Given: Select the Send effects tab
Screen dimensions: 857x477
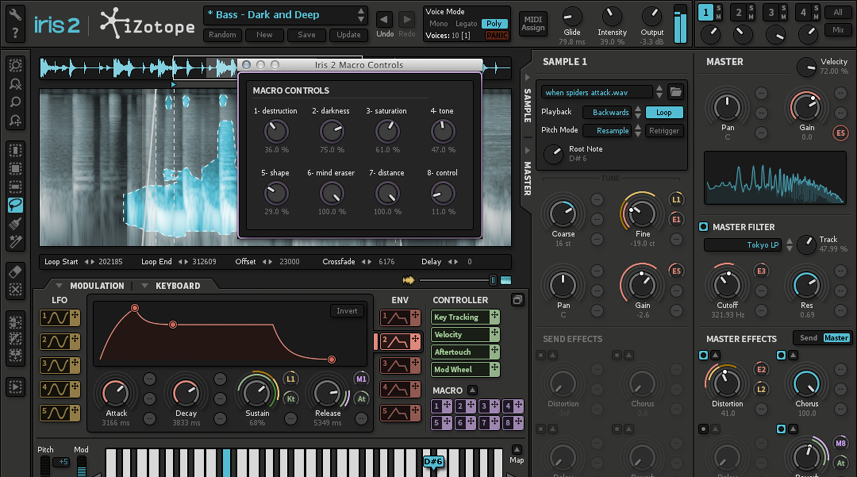Looking at the screenshot, I should (x=808, y=338).
